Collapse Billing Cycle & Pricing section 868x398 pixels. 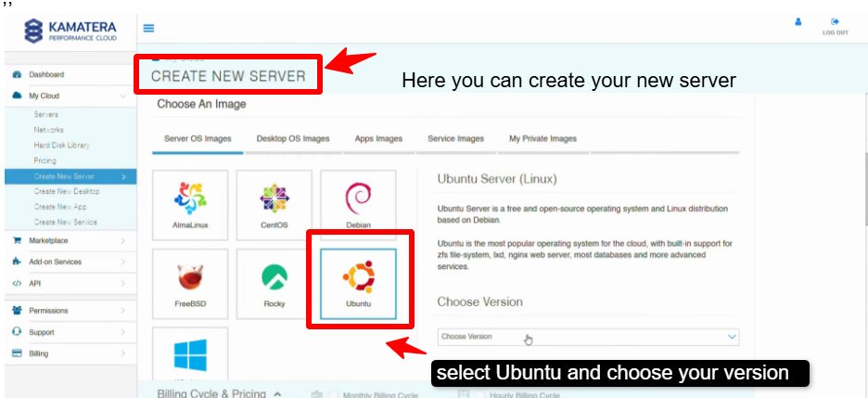pos(277,394)
